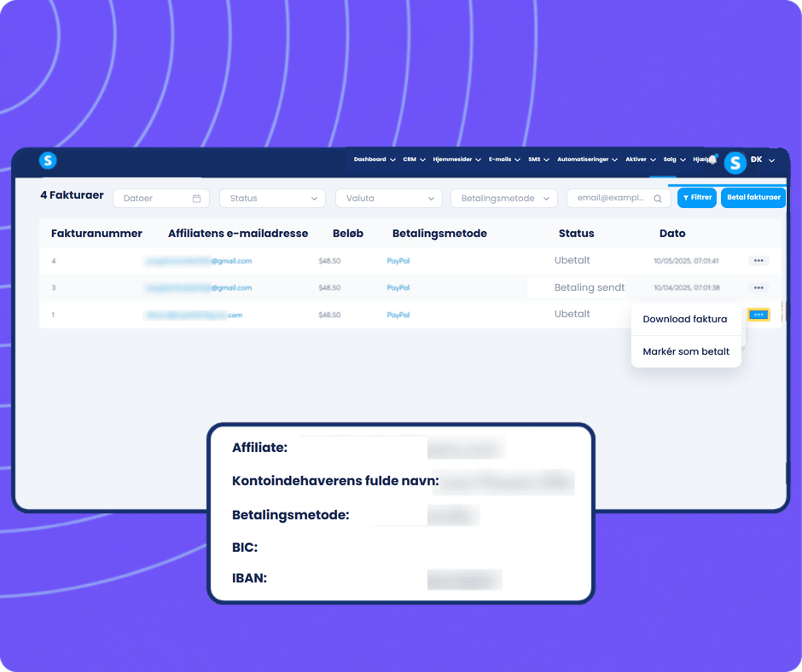Click the 4 Fakturaer heading
The height and width of the screenshot is (672, 802).
72,195
